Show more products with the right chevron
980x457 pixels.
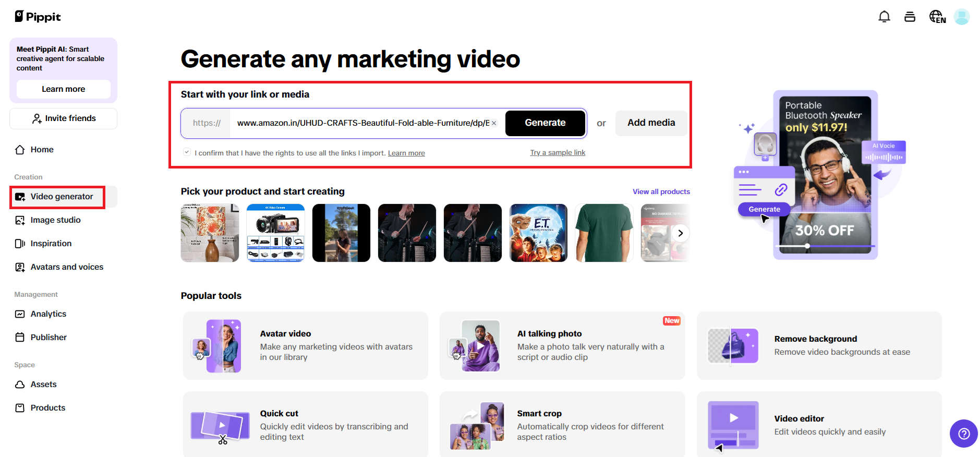point(680,233)
